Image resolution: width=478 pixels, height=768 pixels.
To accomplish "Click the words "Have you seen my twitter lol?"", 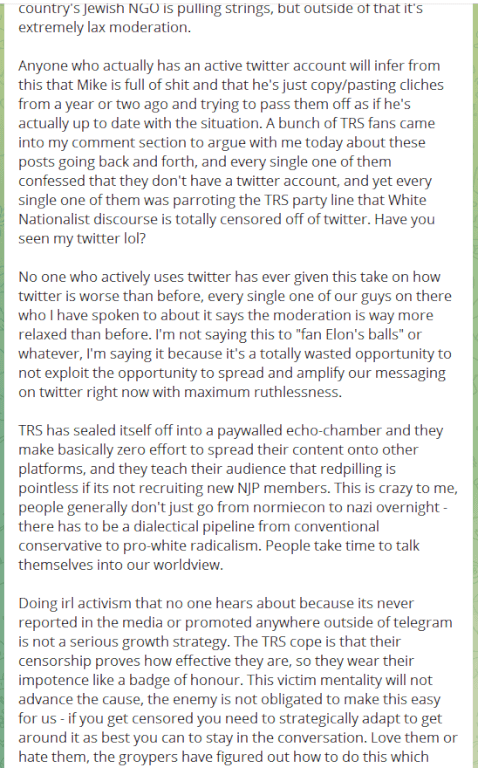I will (227, 229).
